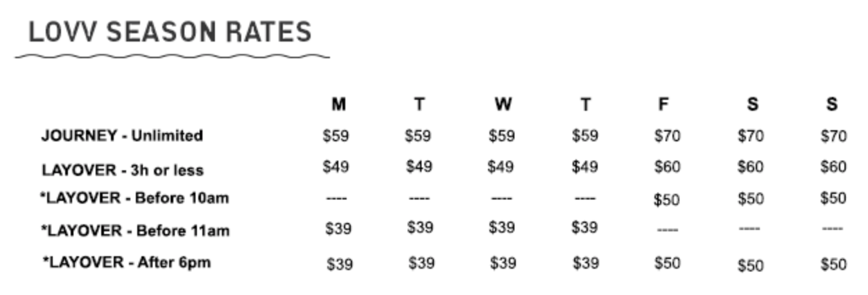
Task: Select the LAYOVER - After 6pm row label
Action: [x=126, y=262]
